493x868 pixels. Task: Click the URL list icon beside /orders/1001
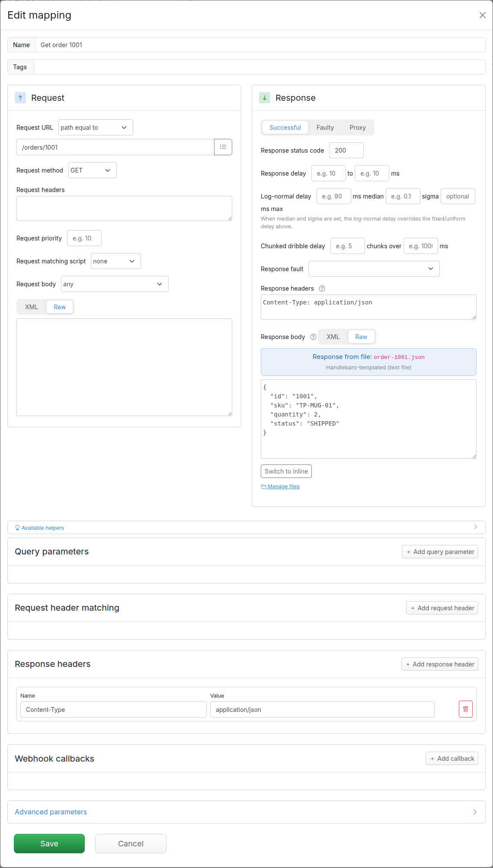click(223, 147)
